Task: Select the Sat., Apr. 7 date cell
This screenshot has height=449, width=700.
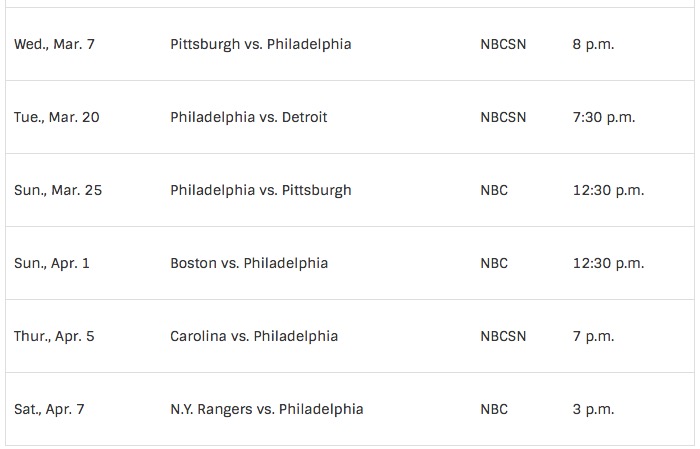Action: pyautogui.click(x=49, y=409)
